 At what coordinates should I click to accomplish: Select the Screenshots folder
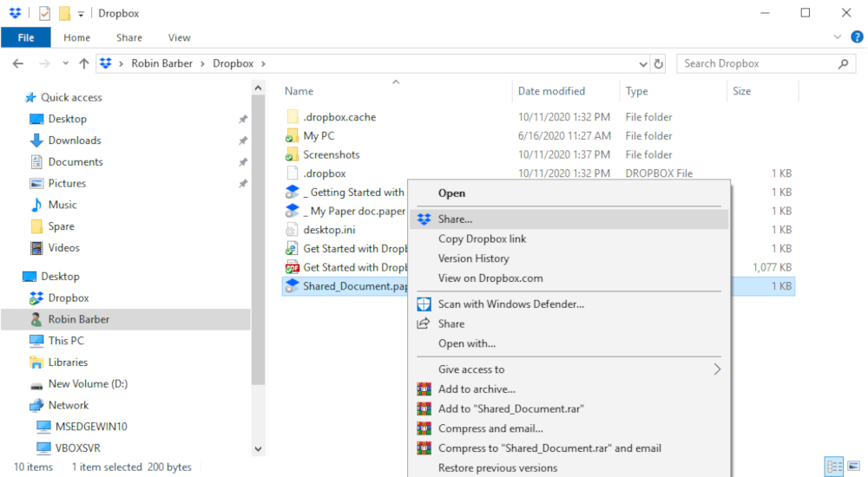331,155
